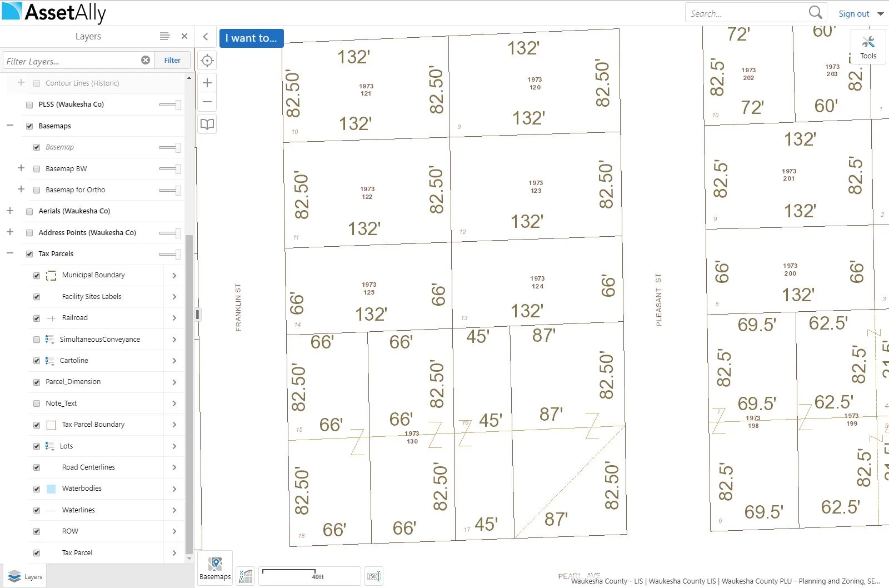The height and width of the screenshot is (588, 889).
Task: Open the Basemaps switcher
Action: point(215,568)
